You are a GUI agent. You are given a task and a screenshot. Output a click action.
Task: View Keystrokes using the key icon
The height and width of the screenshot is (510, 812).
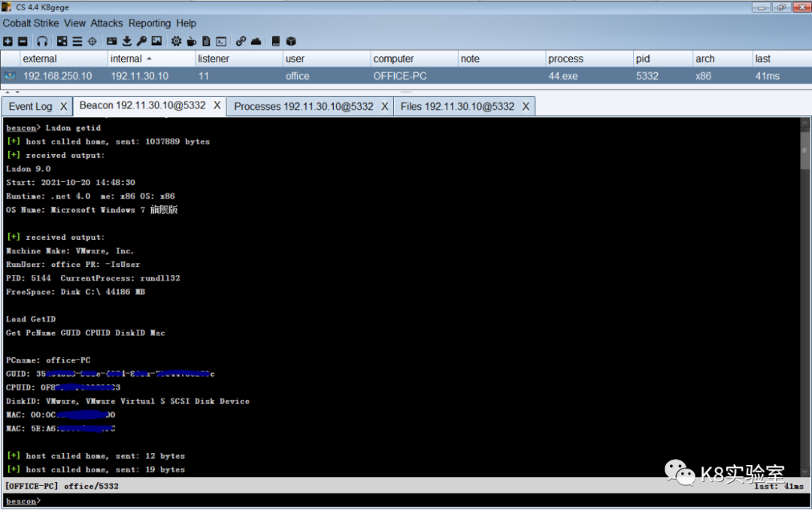coord(141,41)
